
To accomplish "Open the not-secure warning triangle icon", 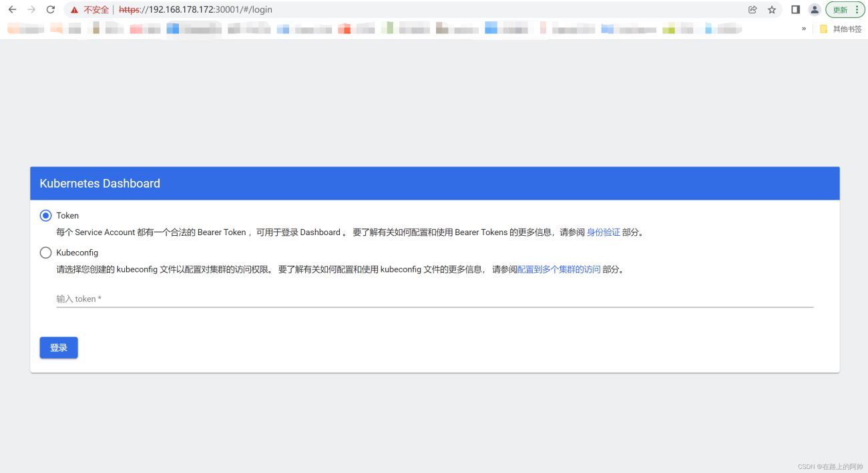I will point(74,10).
